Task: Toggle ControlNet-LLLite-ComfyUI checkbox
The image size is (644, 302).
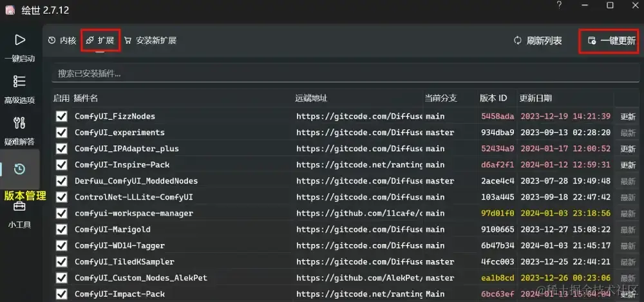Action: (x=62, y=197)
